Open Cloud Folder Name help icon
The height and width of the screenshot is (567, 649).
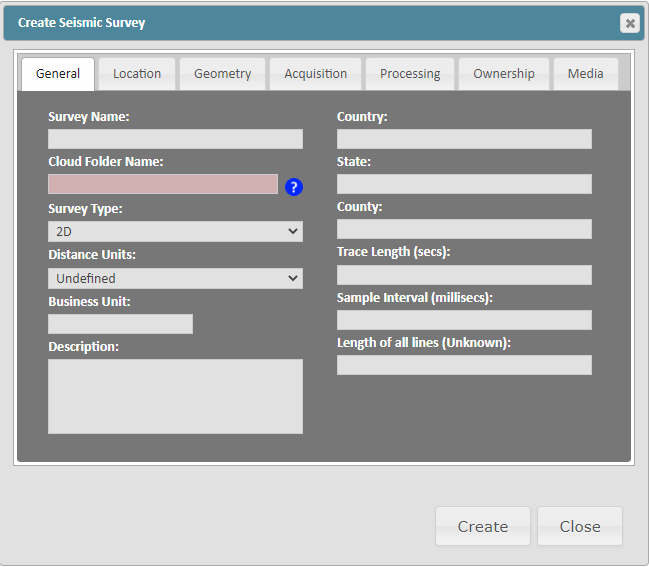(294, 187)
